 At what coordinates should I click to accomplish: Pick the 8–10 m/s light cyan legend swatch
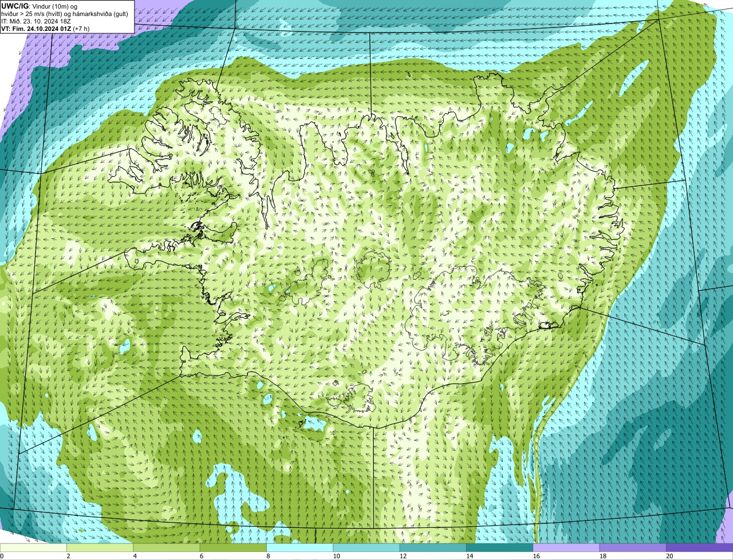pos(299,547)
